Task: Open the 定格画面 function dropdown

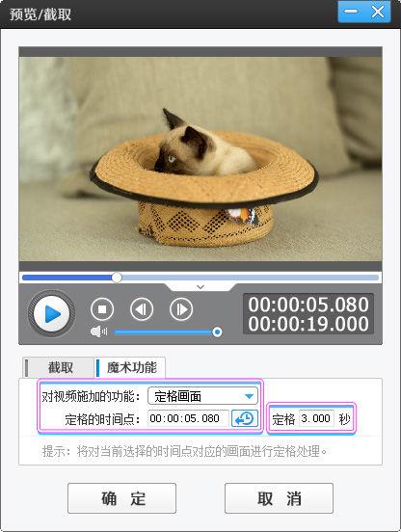Action: click(202, 396)
